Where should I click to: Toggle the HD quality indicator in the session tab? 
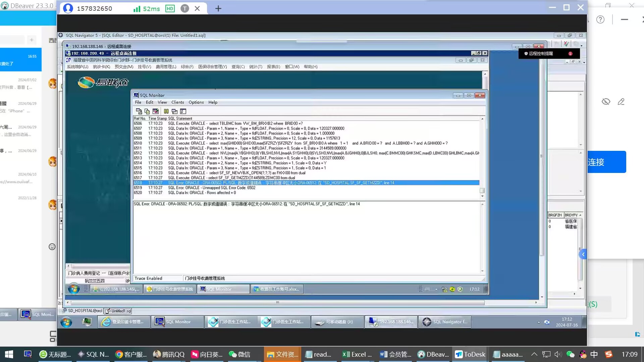170,9
